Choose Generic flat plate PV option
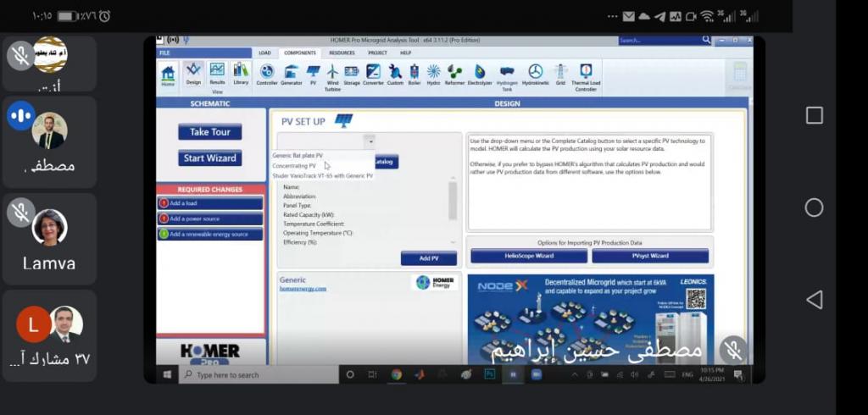The image size is (868, 415). (x=298, y=156)
